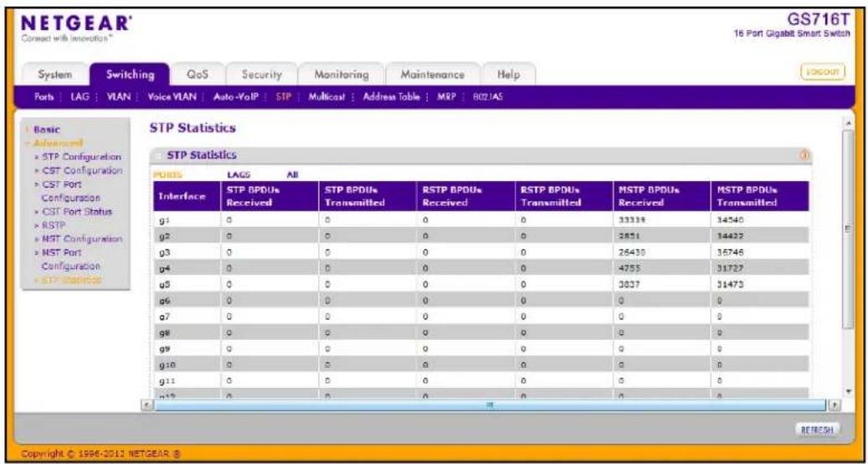The height and width of the screenshot is (464, 868).
Task: Open the STP Statistics help icon
Action: click(805, 156)
